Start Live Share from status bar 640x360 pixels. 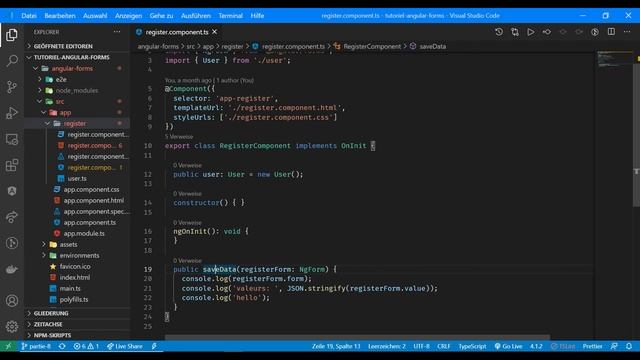pos(125,346)
